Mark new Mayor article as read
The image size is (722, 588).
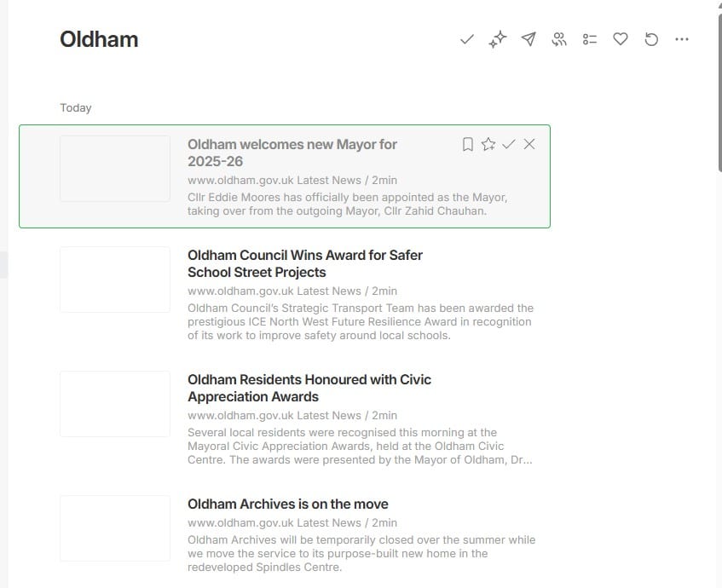pyautogui.click(x=509, y=144)
